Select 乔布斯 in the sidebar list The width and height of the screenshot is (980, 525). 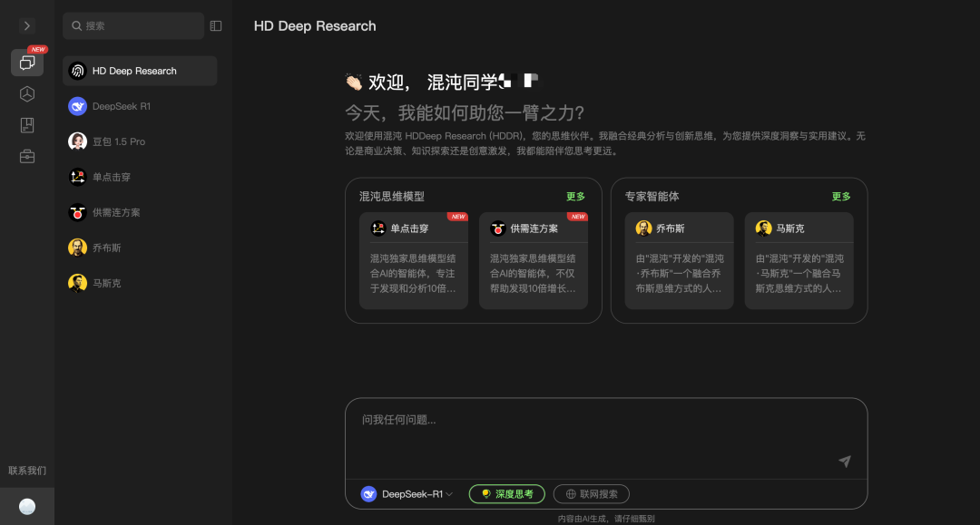[140, 248]
